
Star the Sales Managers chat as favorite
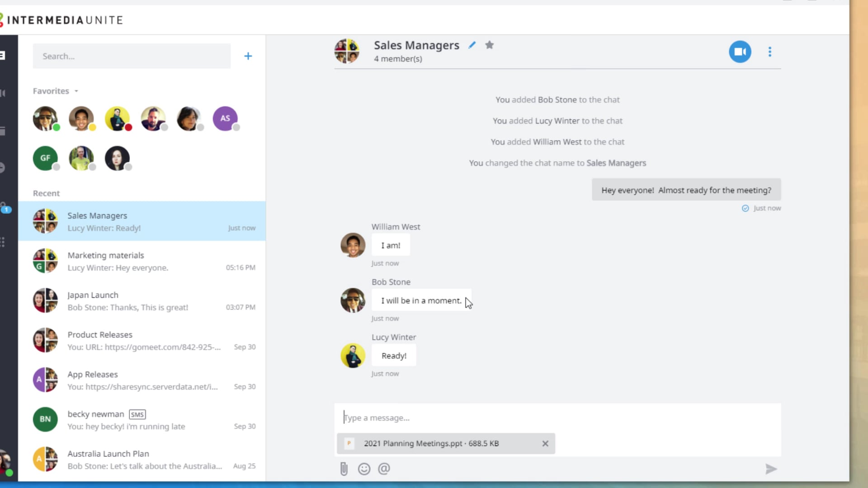(489, 45)
